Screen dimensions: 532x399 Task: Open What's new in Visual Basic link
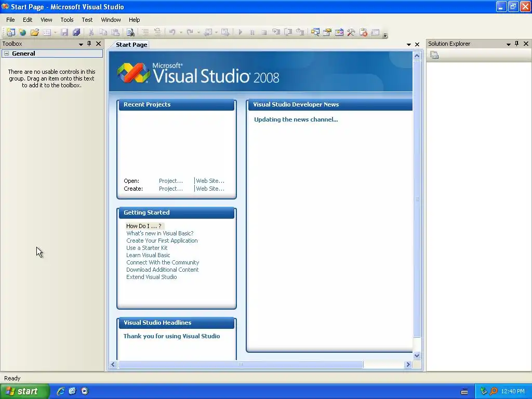(160, 233)
